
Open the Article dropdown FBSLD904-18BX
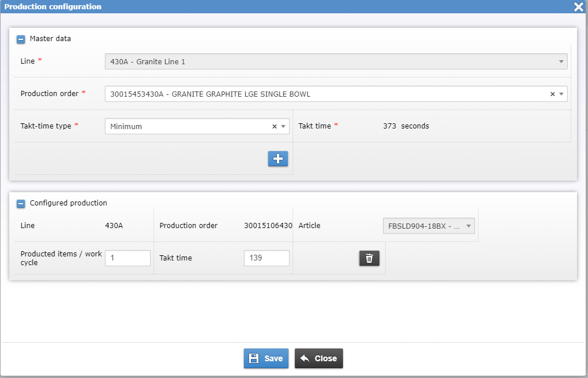point(428,226)
